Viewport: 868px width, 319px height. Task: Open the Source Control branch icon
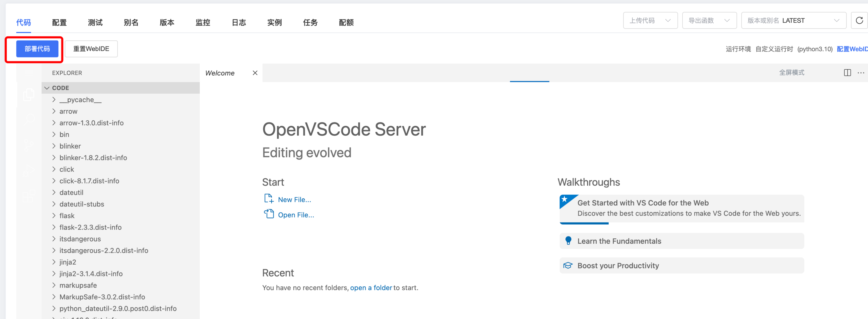click(x=29, y=145)
